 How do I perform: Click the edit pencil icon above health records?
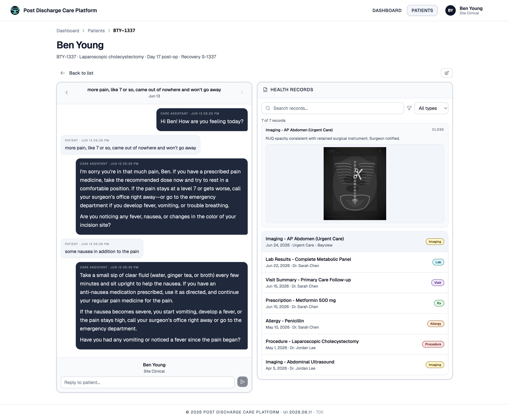coord(447,73)
